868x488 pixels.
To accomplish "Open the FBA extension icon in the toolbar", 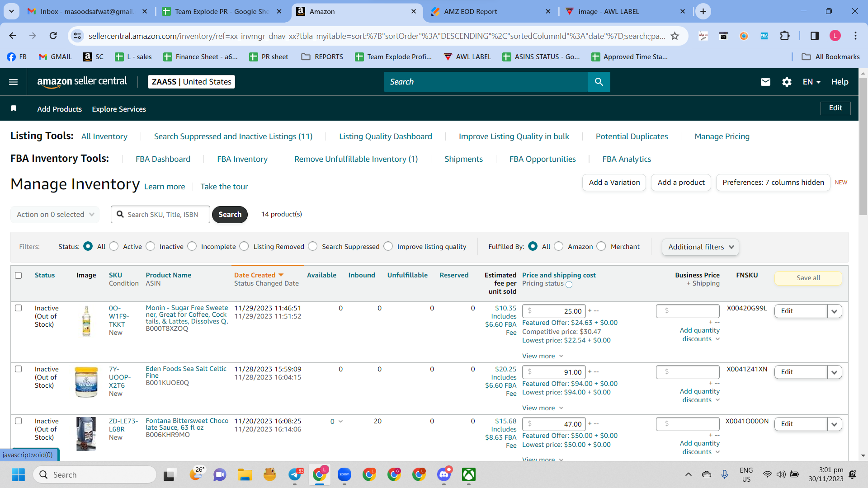I will 764,36.
